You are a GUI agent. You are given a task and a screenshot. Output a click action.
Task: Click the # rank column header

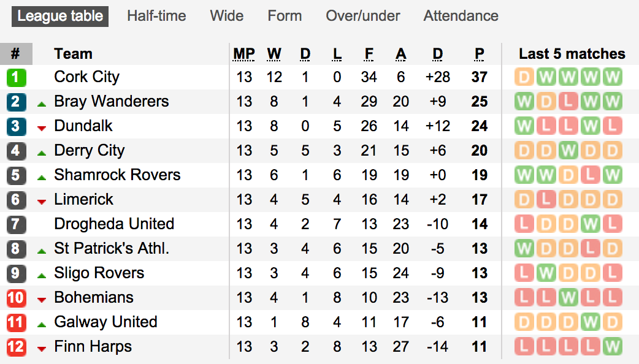click(15, 54)
